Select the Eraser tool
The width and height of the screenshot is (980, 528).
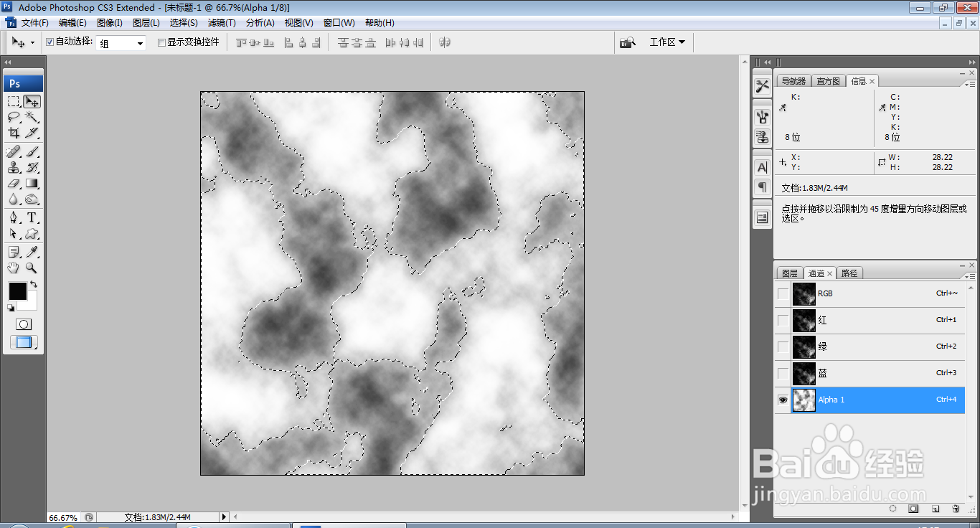pos(14,184)
